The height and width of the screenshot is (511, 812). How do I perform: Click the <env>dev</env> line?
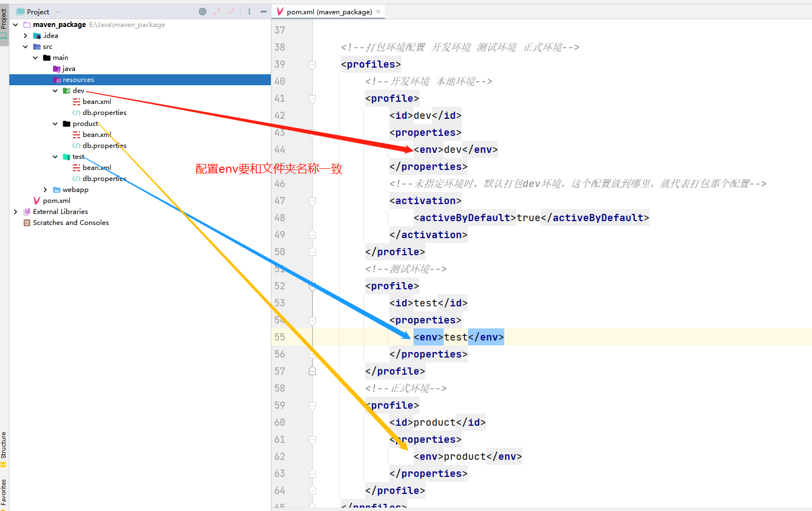coord(456,150)
